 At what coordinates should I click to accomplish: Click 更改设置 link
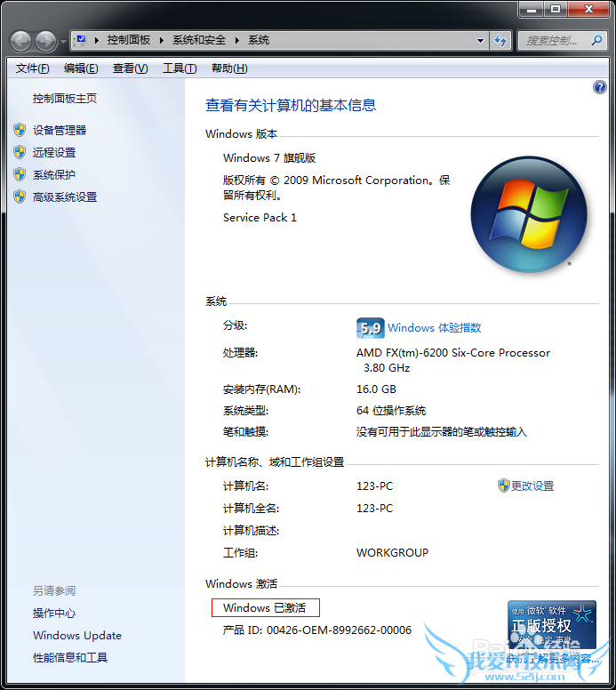[x=532, y=485]
